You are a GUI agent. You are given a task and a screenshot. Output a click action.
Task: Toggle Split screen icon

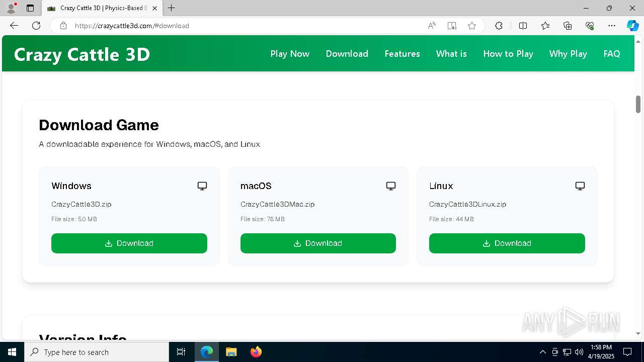[523, 26]
